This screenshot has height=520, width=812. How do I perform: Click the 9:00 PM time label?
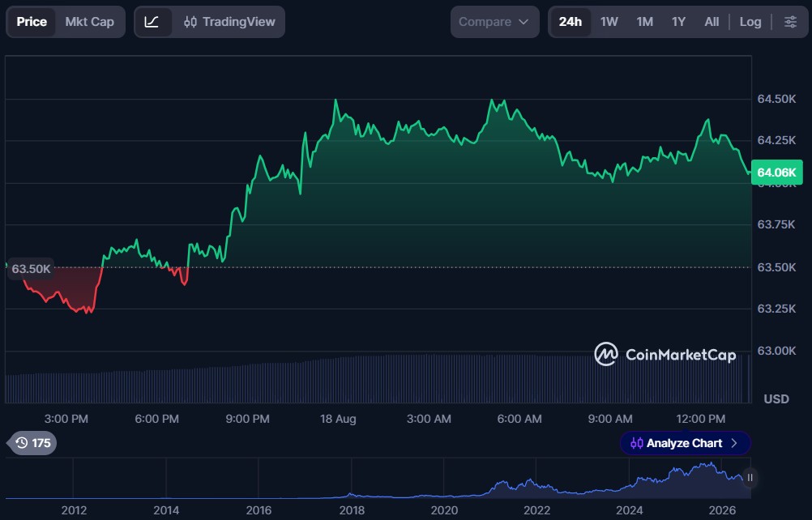pos(247,419)
